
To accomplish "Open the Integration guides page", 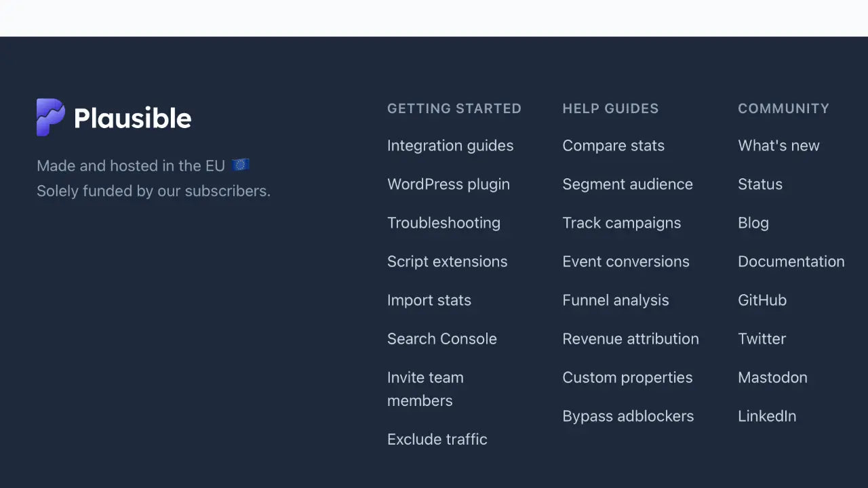I will point(450,145).
